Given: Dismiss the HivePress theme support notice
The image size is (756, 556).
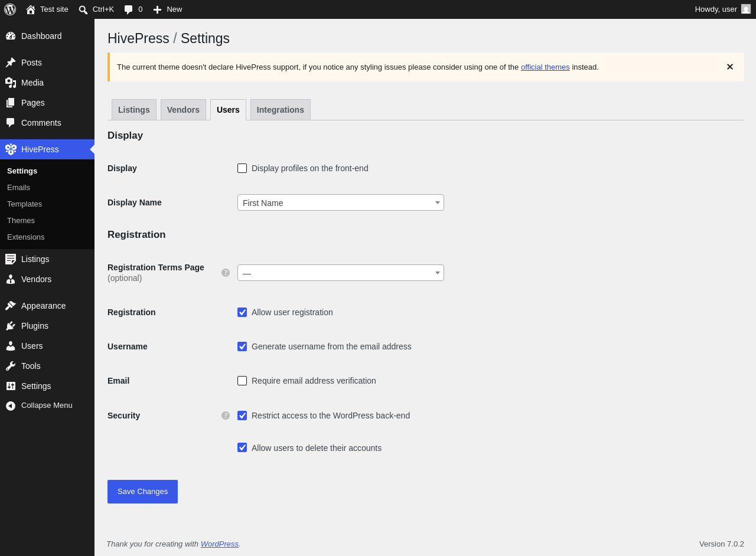Looking at the screenshot, I should tap(730, 67).
